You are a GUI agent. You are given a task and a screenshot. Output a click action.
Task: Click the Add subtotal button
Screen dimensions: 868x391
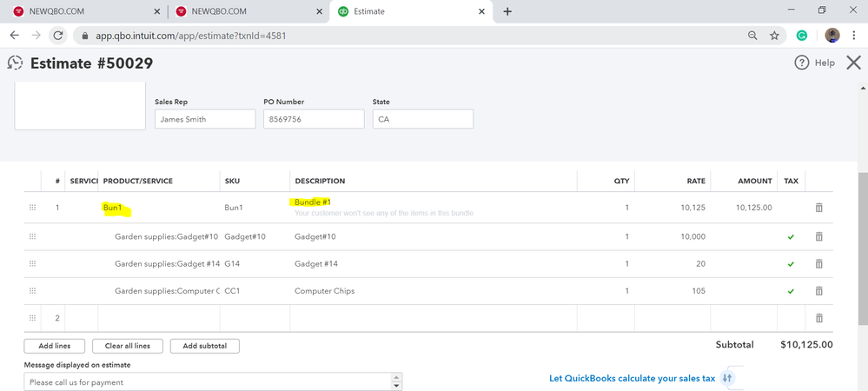tap(204, 346)
